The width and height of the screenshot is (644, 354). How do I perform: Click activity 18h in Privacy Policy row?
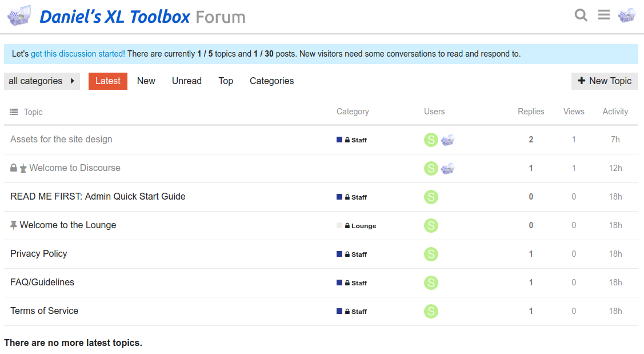click(615, 254)
